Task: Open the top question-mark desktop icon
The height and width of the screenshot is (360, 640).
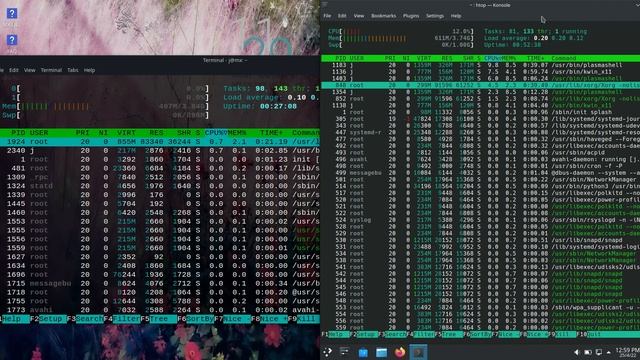Action: 12,14
